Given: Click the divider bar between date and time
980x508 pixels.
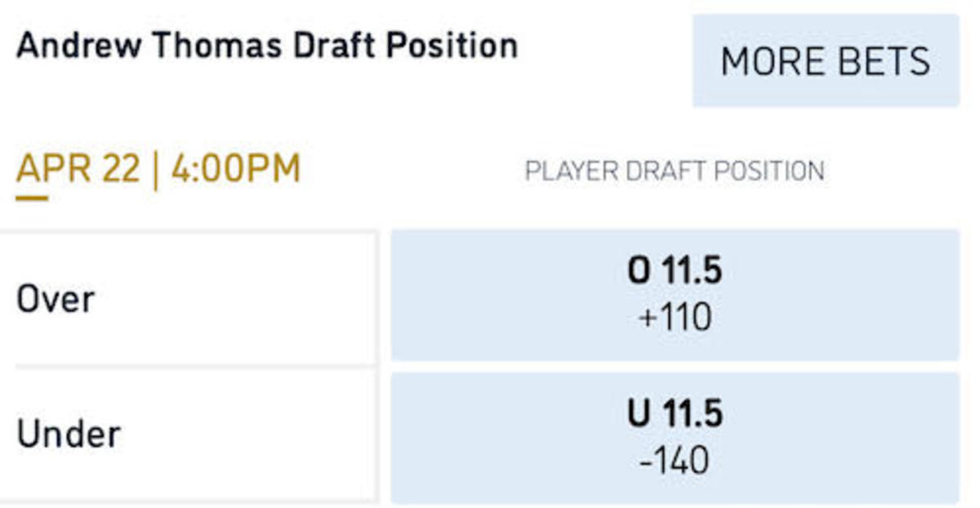Looking at the screenshot, I should click(155, 170).
